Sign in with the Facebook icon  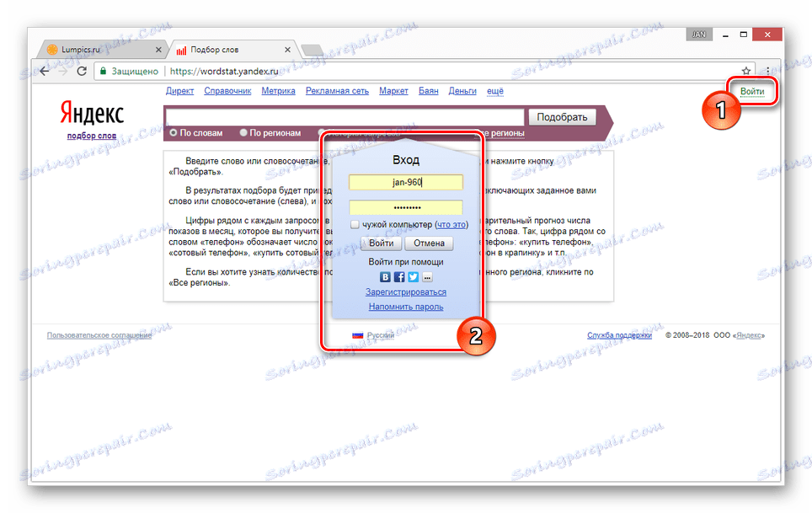coord(399,277)
